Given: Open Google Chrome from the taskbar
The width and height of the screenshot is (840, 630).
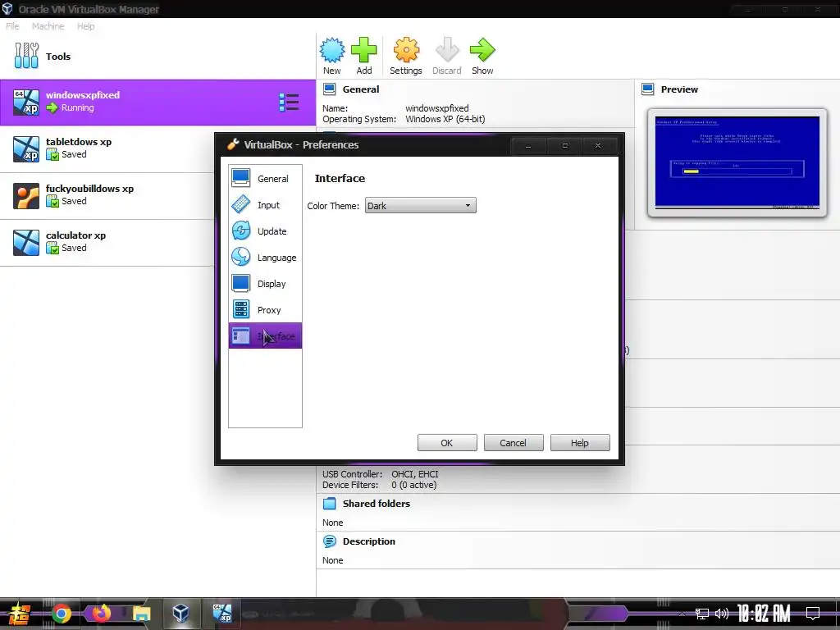Looking at the screenshot, I should [61, 614].
